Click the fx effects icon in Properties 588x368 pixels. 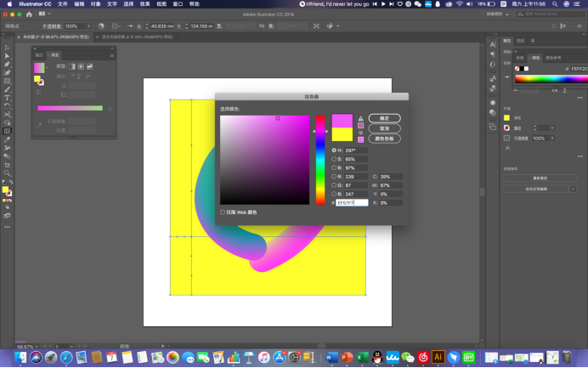[508, 148]
